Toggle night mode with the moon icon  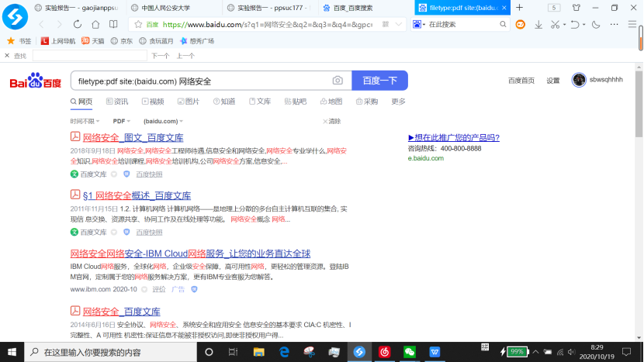pos(596,25)
